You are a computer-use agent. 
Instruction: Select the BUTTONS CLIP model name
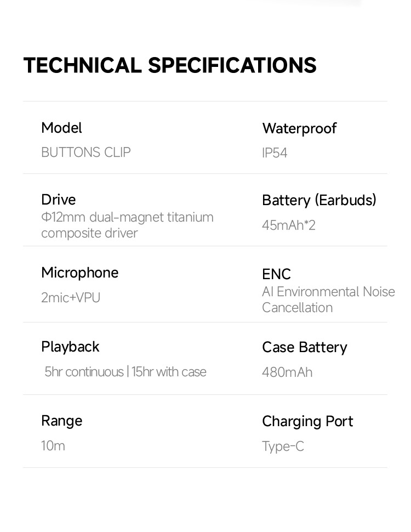tap(86, 152)
